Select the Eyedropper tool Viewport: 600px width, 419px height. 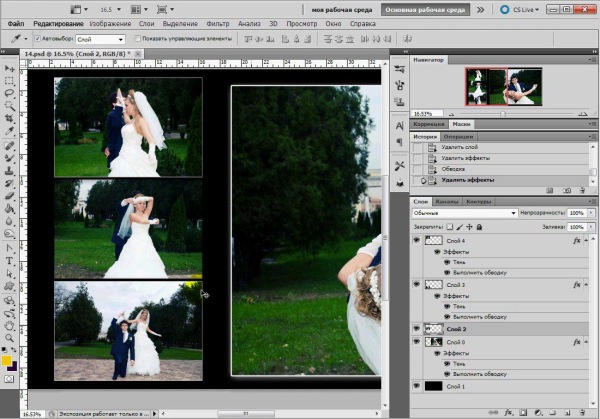(x=9, y=131)
